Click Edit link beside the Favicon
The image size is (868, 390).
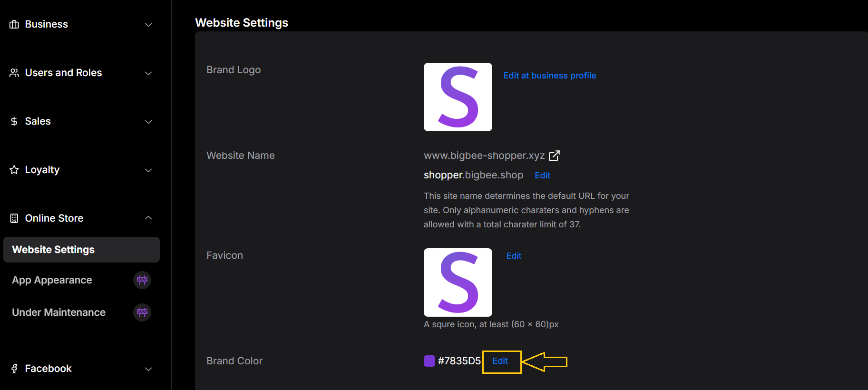(x=514, y=256)
